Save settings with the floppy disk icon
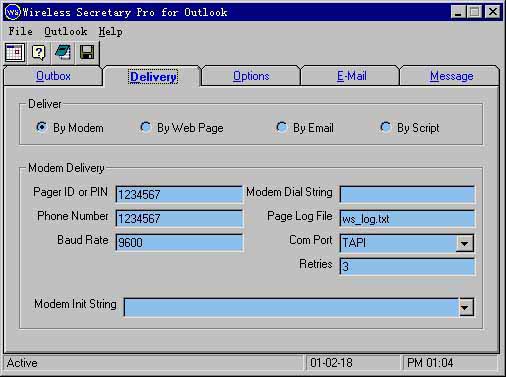506x377 pixels. 87,53
